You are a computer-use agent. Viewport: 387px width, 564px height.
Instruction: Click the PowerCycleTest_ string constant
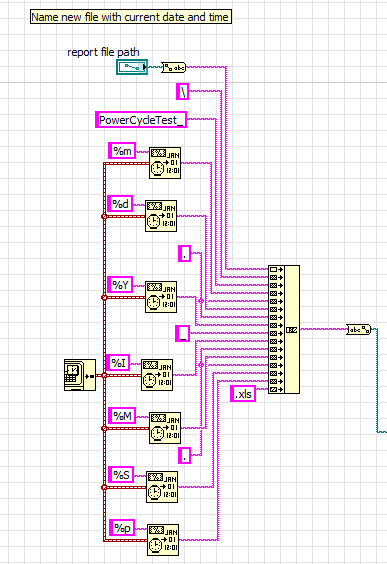pyautogui.click(x=141, y=120)
